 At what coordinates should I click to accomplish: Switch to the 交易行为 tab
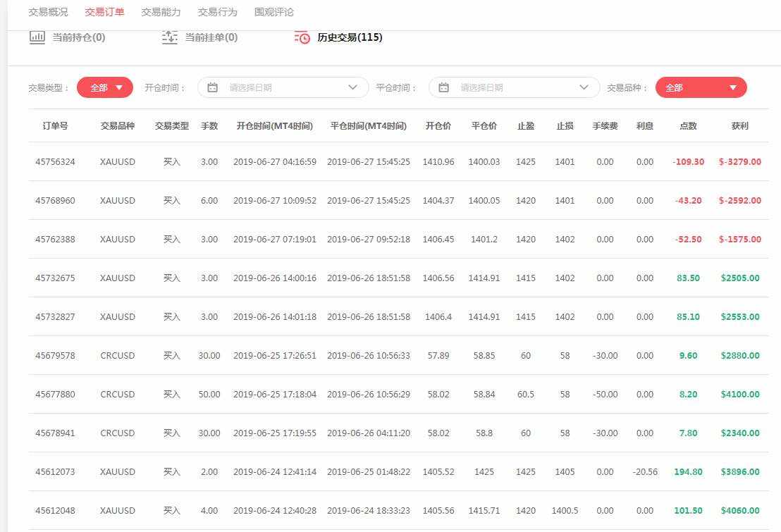pos(218,12)
